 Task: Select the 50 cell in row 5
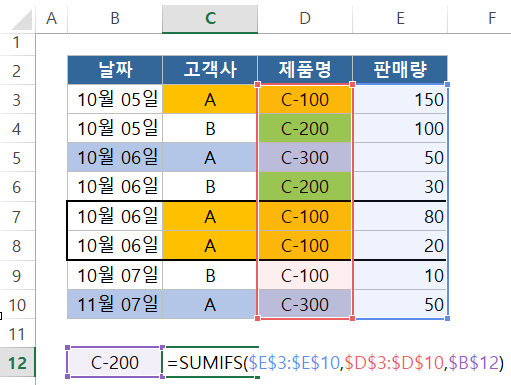pyautogui.click(x=400, y=158)
